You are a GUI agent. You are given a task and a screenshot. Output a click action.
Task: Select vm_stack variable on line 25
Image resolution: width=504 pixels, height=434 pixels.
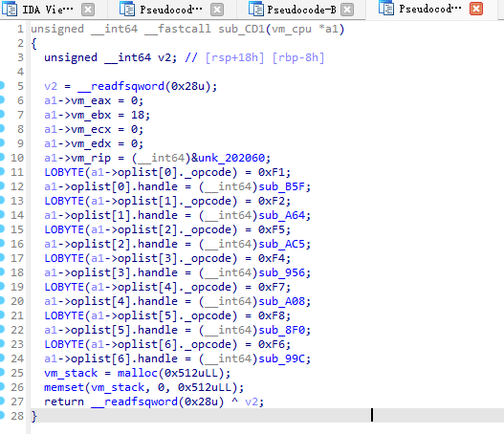coord(71,373)
